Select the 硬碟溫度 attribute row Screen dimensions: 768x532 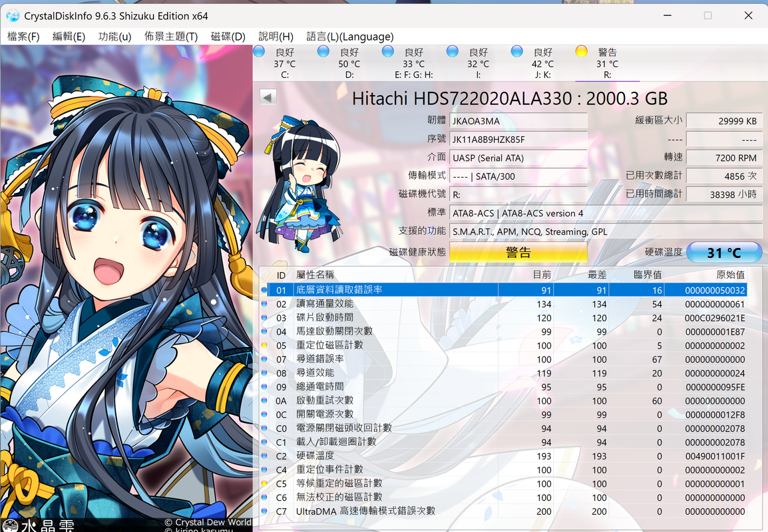[503, 456]
